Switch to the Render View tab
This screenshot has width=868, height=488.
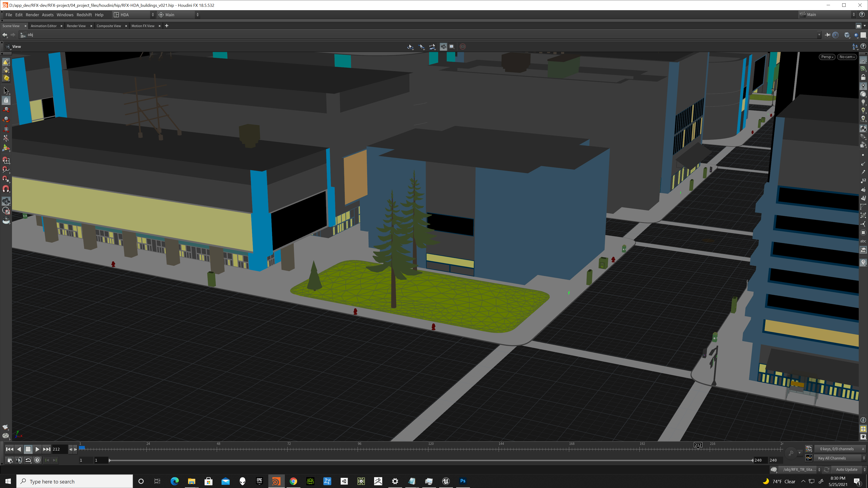pos(76,26)
